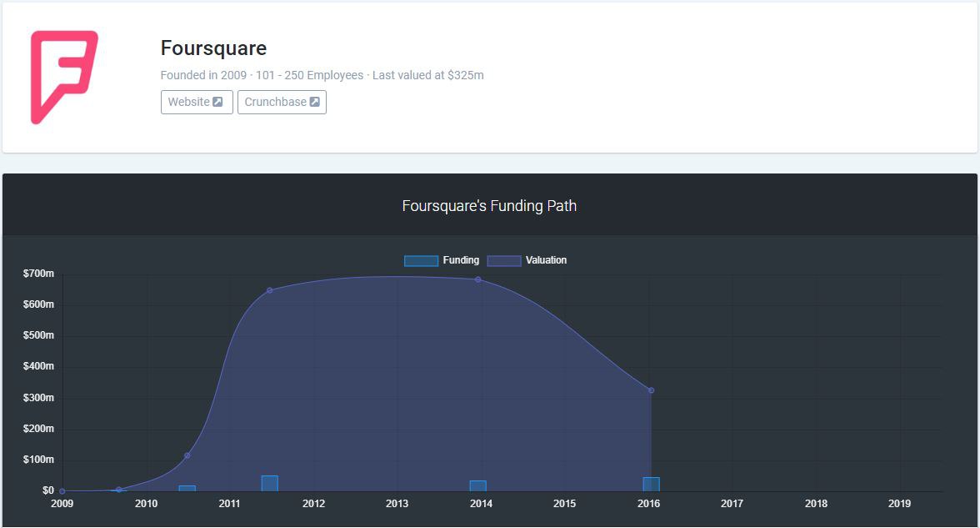
Task: Click the 'Foursquare's Funding Path' chart title
Action: point(489,206)
